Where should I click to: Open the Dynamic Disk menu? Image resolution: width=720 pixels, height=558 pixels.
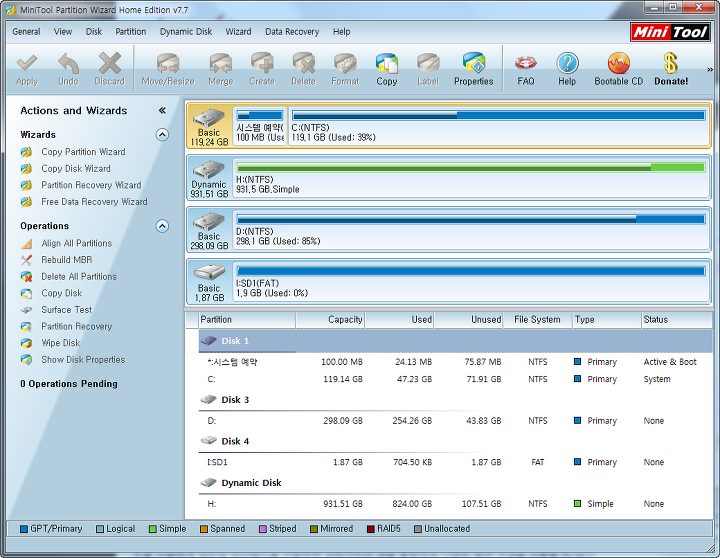186,32
